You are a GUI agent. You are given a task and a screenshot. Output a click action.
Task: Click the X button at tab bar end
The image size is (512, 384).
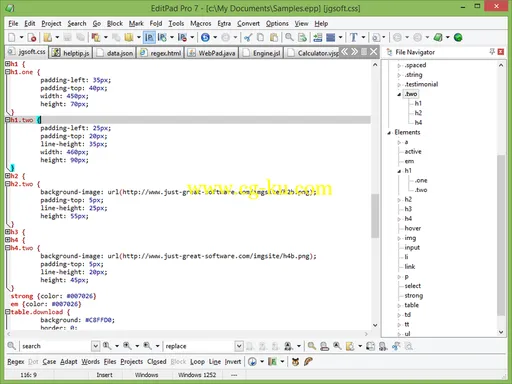(x=374, y=52)
